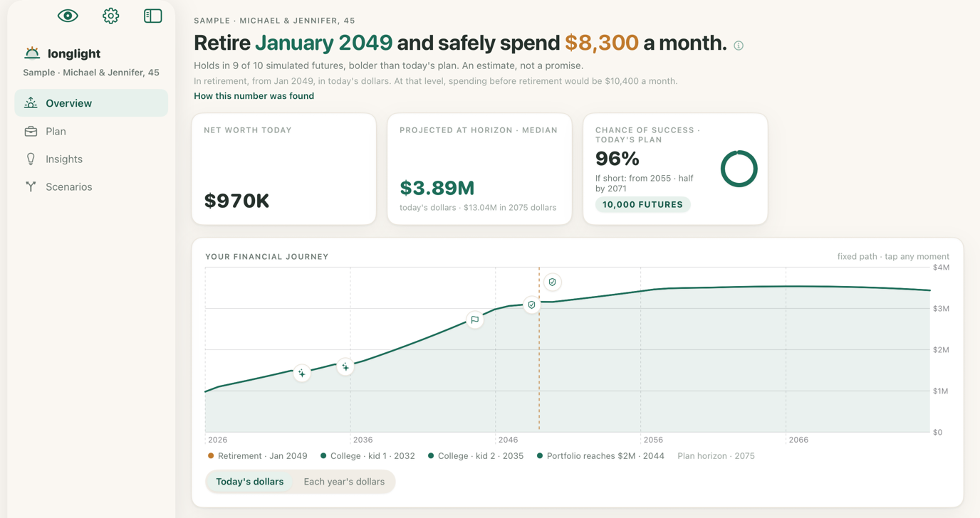Open the Overview sidebar item

pyautogui.click(x=91, y=103)
